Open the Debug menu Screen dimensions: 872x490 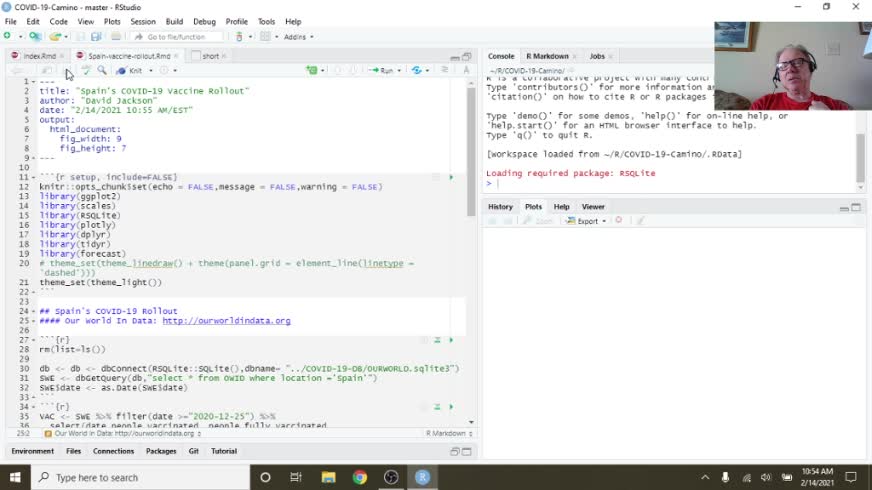tap(204, 22)
